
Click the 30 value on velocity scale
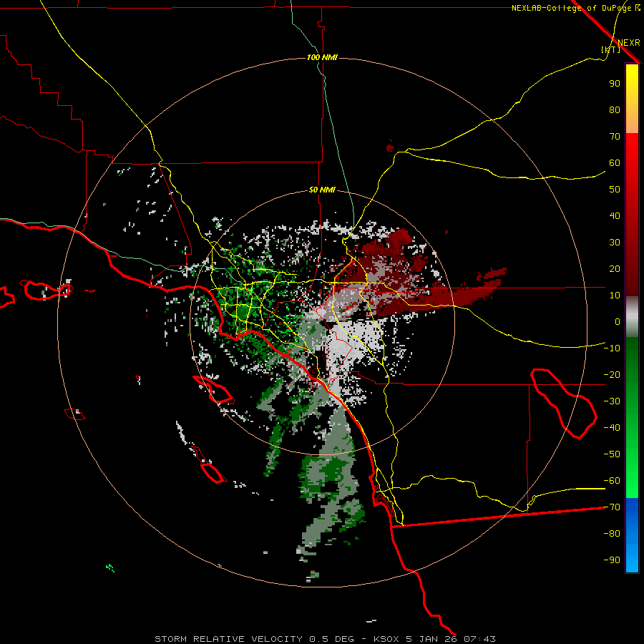coord(615,243)
